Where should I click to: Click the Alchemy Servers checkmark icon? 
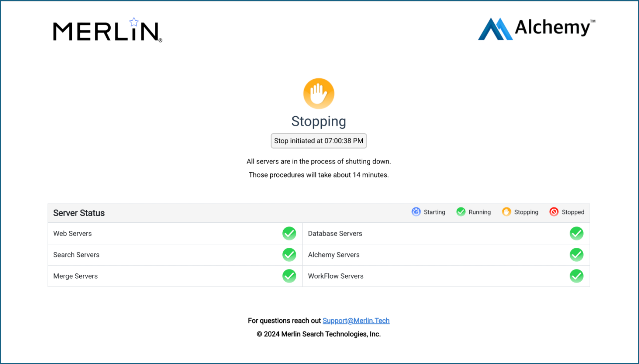pos(577,255)
